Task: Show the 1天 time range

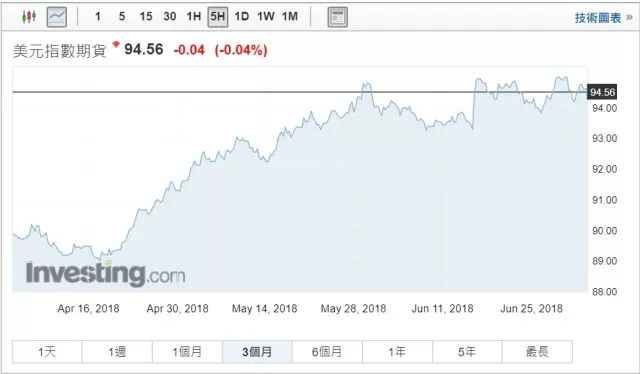Action: click(x=47, y=352)
